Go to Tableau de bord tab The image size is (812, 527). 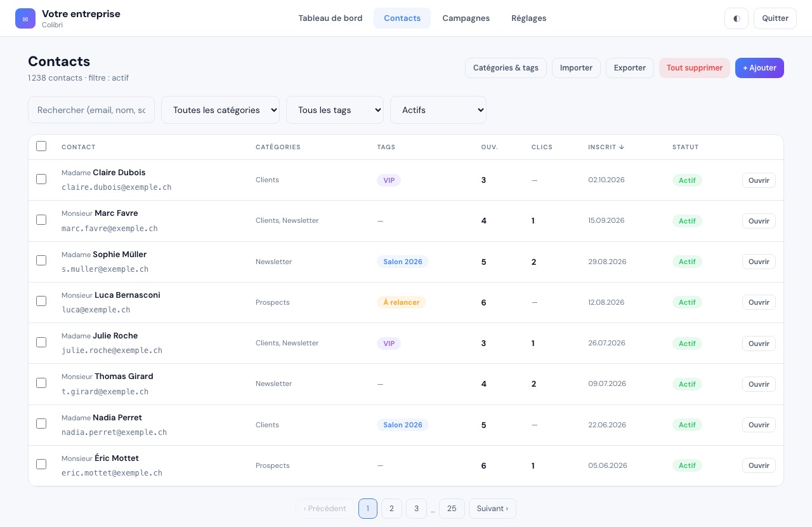coord(331,18)
